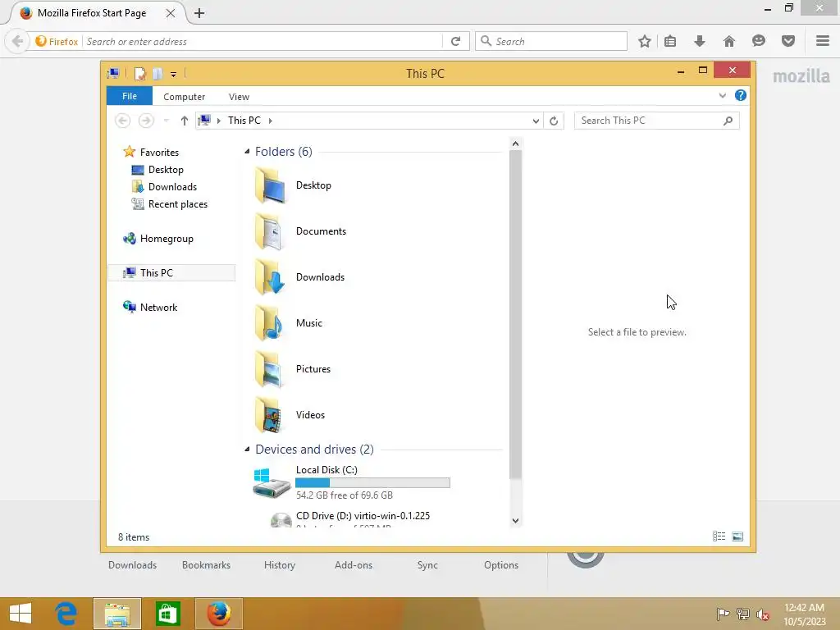Viewport: 840px width, 630px height.
Task: Click the Local Disk (C:) usage bar
Action: pos(373,482)
